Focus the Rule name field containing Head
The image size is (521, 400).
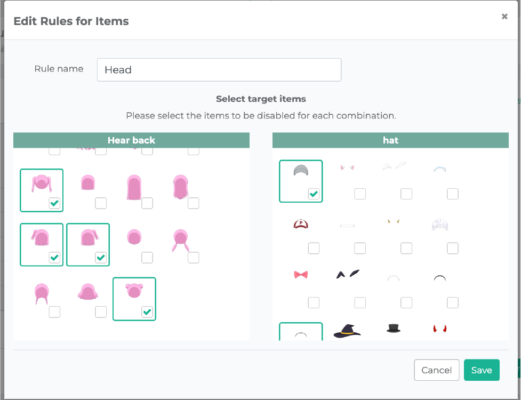(x=219, y=70)
